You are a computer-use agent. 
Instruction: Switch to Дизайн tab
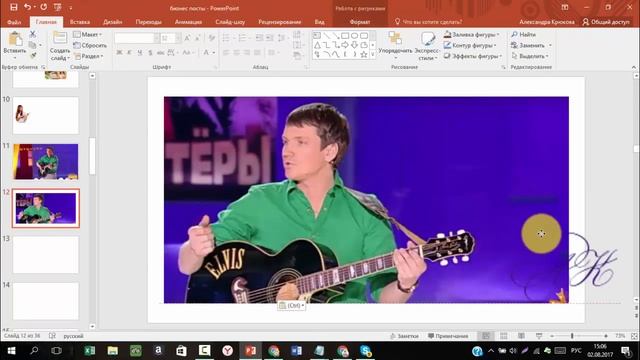tap(112, 22)
